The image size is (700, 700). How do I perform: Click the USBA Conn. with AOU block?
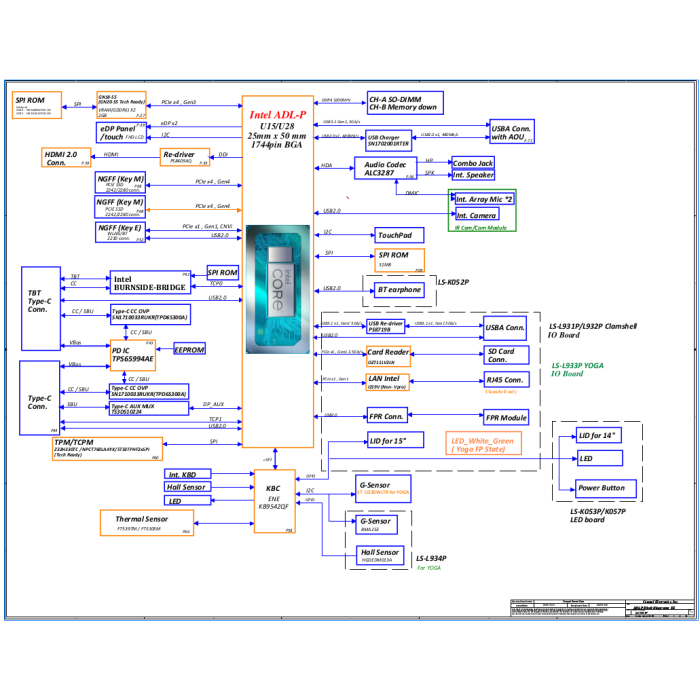click(512, 132)
